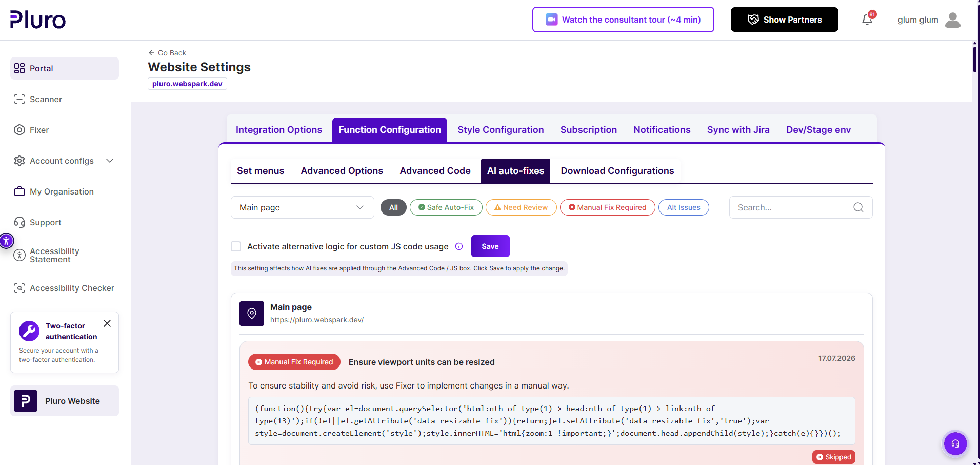Open the Main page dropdown
The image size is (980, 465).
(302, 207)
